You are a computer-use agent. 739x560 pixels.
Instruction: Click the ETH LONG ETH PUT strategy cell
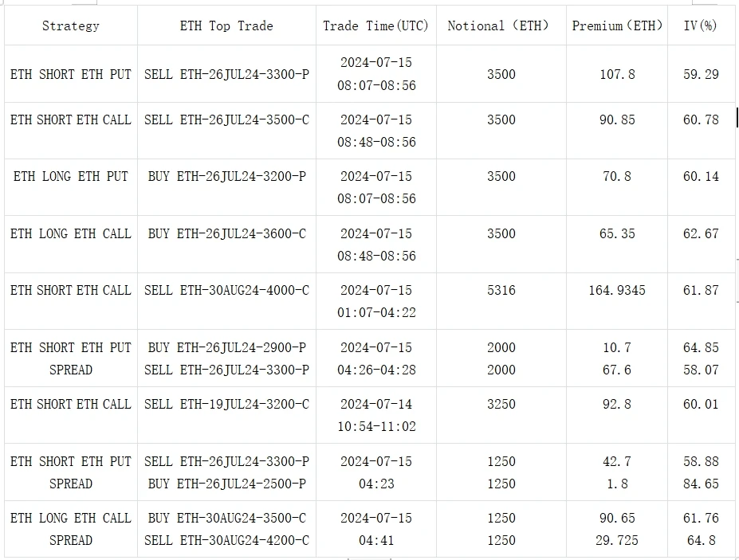point(71,176)
